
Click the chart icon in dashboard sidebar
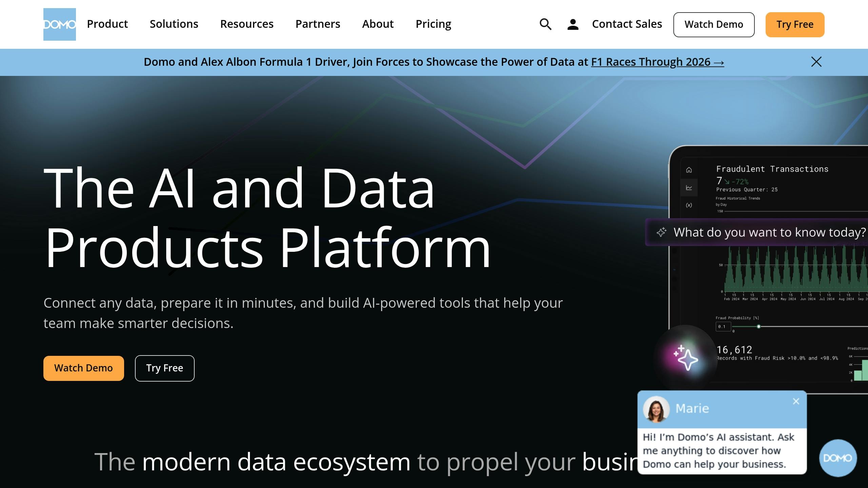[x=689, y=187]
